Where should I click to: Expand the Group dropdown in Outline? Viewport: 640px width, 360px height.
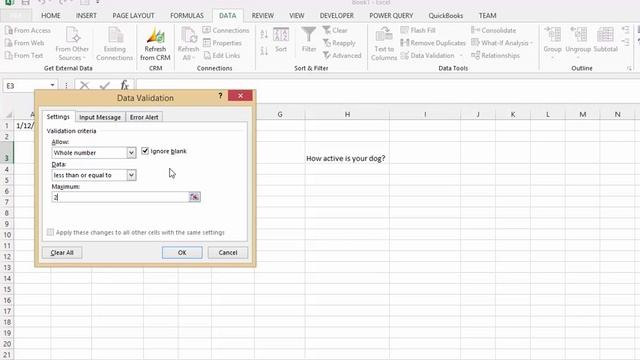tap(552, 58)
